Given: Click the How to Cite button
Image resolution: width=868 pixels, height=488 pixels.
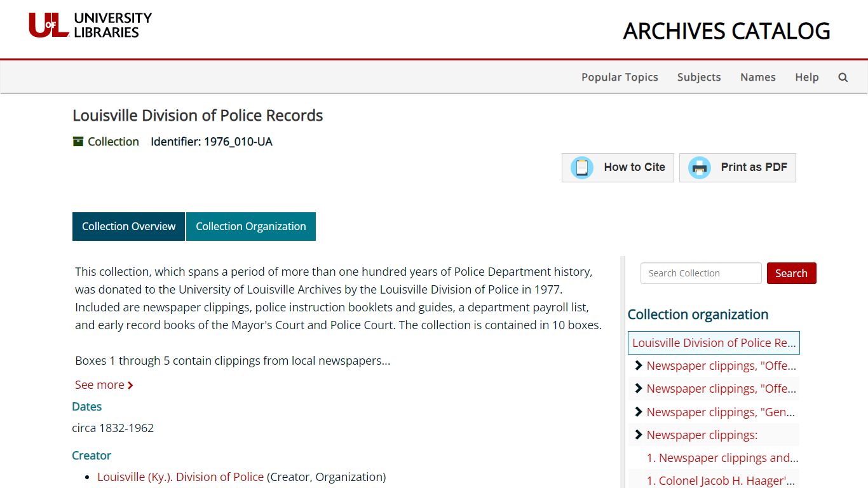Looking at the screenshot, I should point(618,168).
